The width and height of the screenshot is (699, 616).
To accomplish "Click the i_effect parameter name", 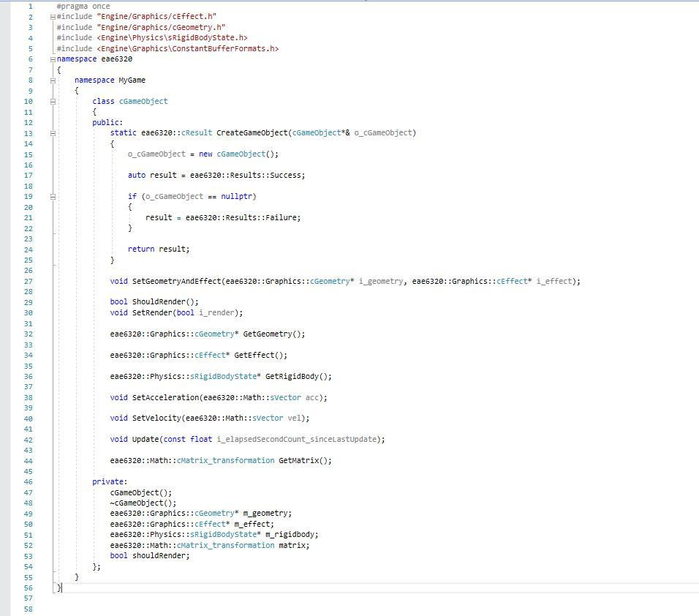I will point(553,282).
